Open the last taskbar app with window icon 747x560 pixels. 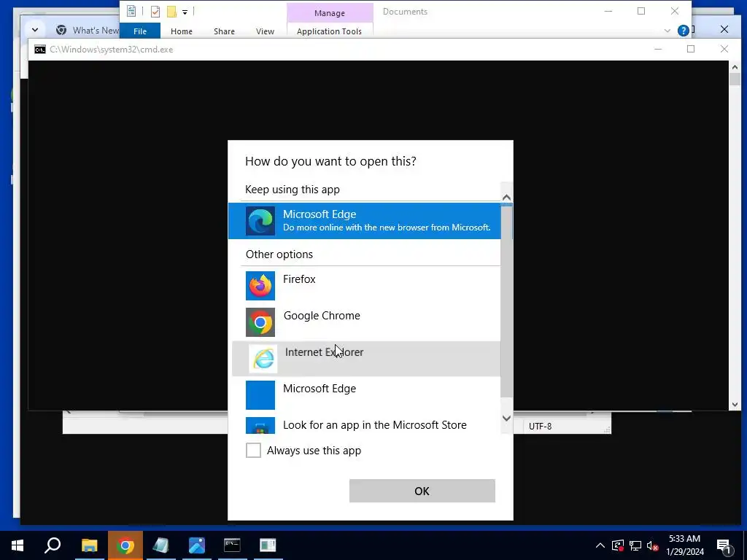coord(268,545)
